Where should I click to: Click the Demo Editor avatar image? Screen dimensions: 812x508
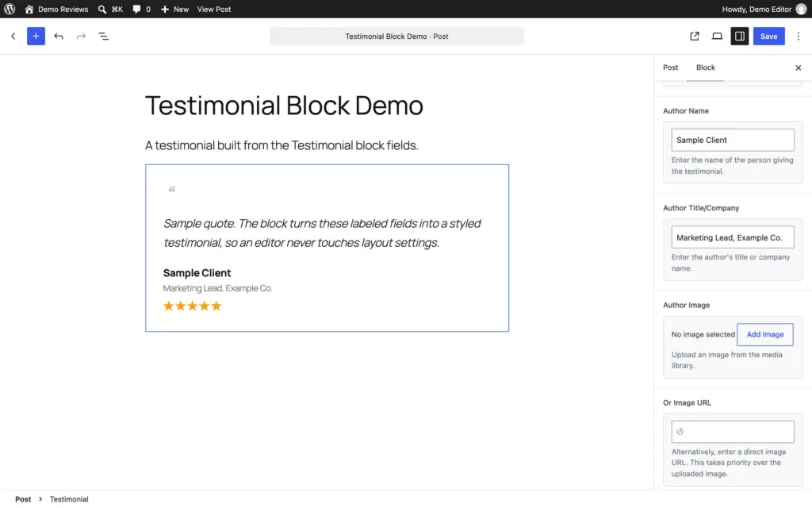pos(801,9)
